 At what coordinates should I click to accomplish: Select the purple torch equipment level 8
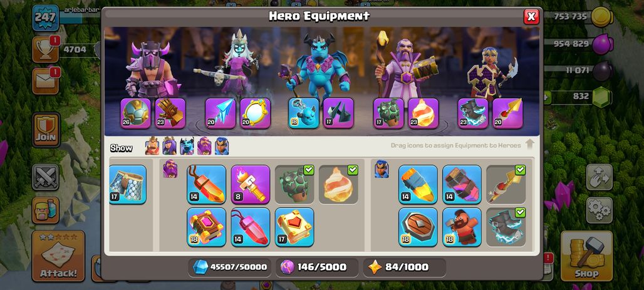[250, 184]
